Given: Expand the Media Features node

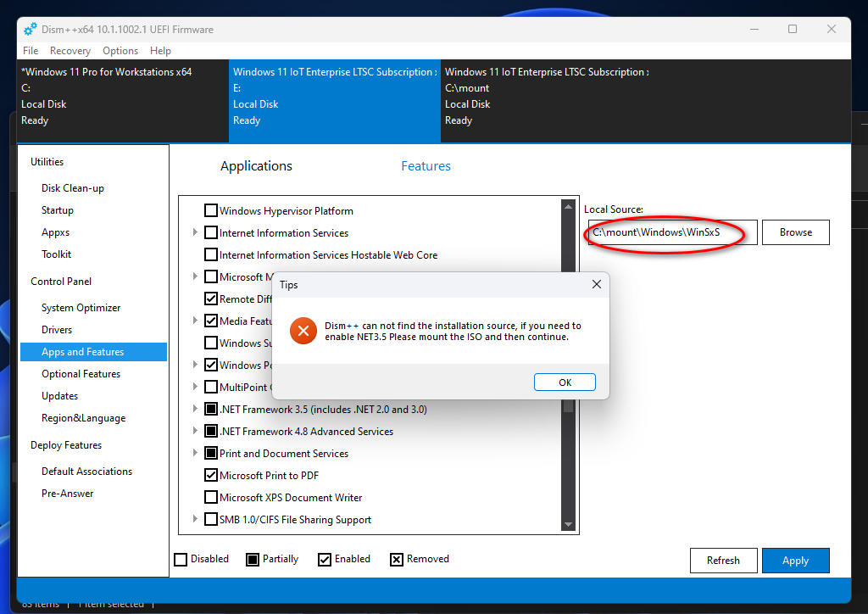Looking at the screenshot, I should (195, 320).
